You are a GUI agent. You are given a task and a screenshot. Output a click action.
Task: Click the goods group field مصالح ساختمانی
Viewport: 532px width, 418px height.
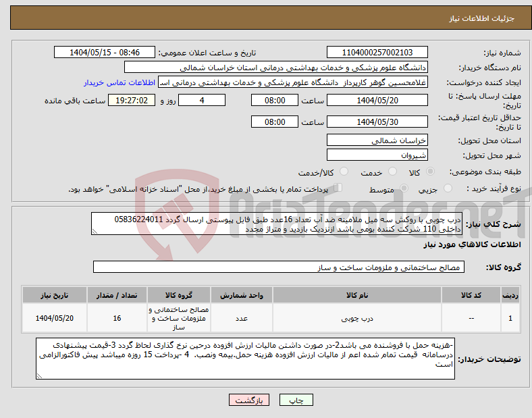(279, 267)
